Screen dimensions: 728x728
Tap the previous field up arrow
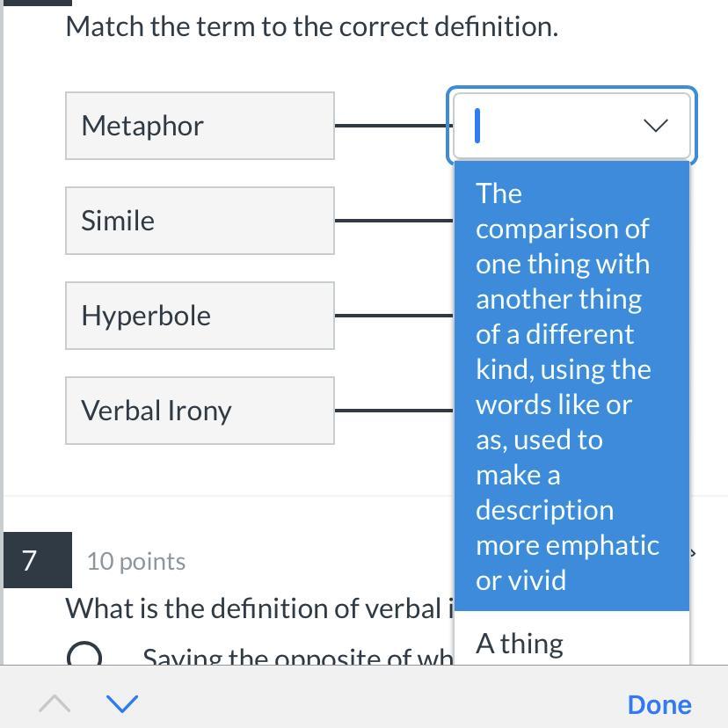(55, 703)
